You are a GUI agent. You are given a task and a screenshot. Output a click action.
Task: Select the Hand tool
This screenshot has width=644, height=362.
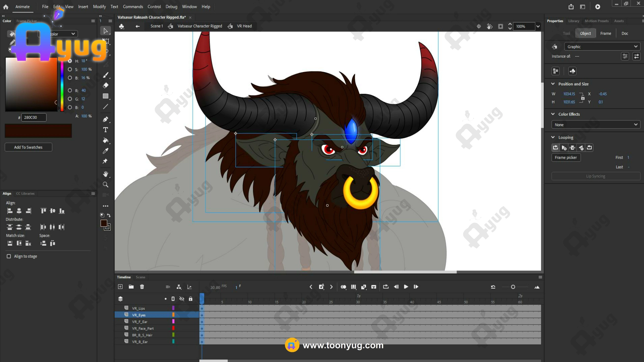coord(105,174)
